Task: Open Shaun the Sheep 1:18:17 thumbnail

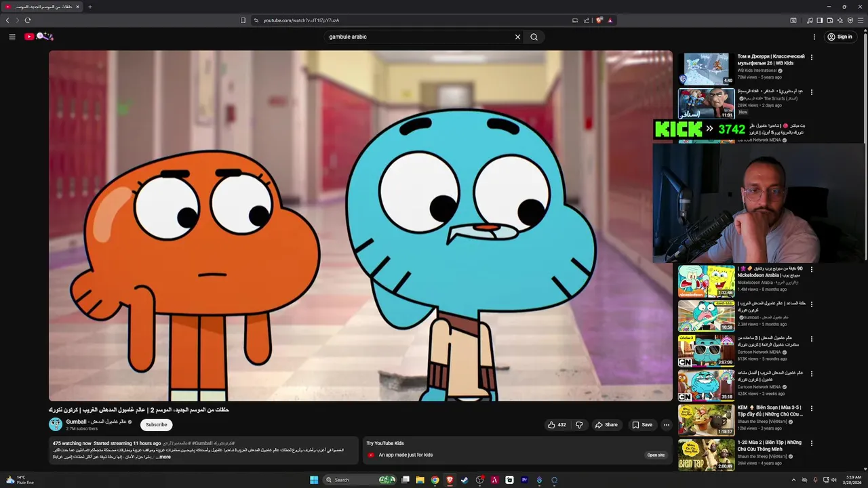Action: tap(706, 421)
